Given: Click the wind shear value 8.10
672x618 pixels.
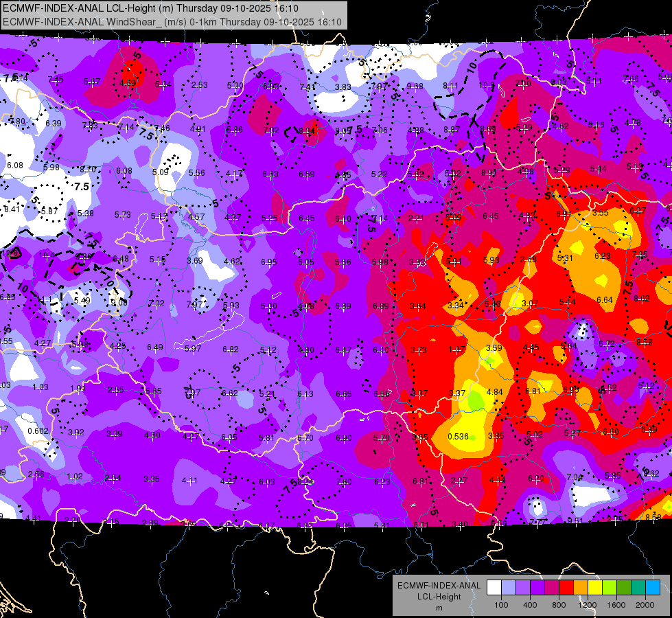Looking at the screenshot, I should point(88,170).
